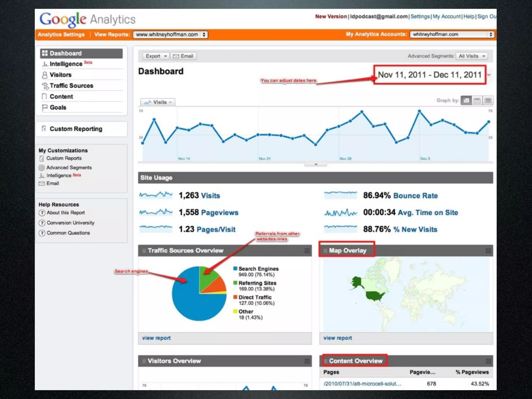The image size is (532, 399).
Task: Open the Content menu item in sidebar
Action: click(61, 97)
